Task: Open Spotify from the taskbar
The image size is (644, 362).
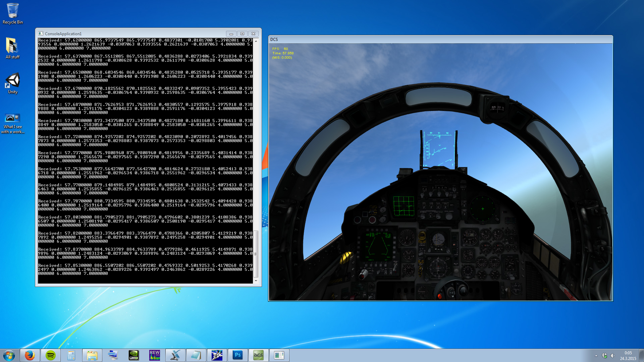Action: [x=51, y=355]
